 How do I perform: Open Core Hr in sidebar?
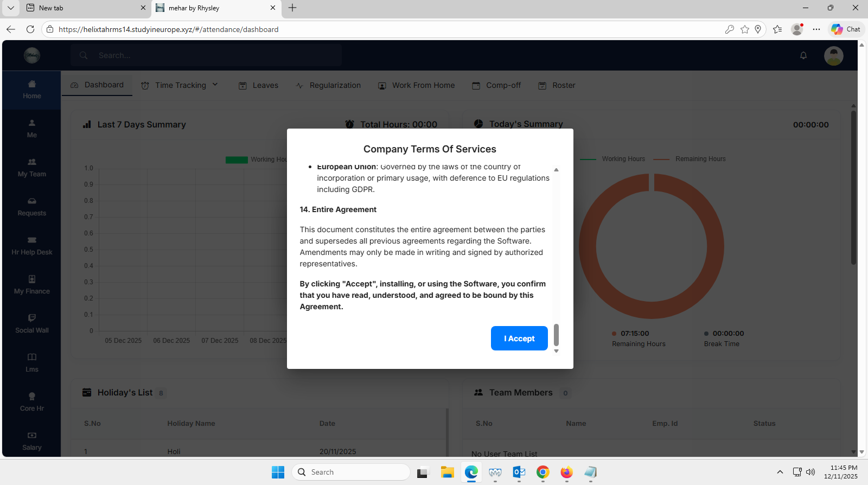pos(32,403)
